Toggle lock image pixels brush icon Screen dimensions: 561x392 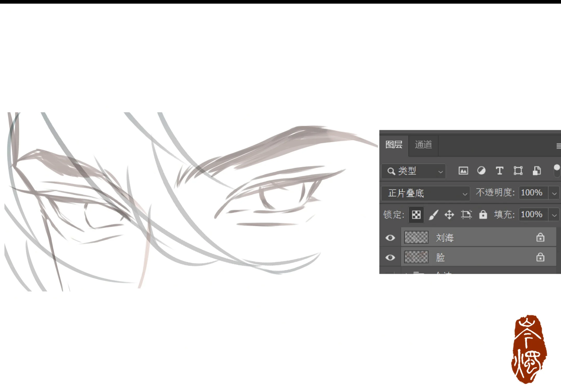(433, 215)
